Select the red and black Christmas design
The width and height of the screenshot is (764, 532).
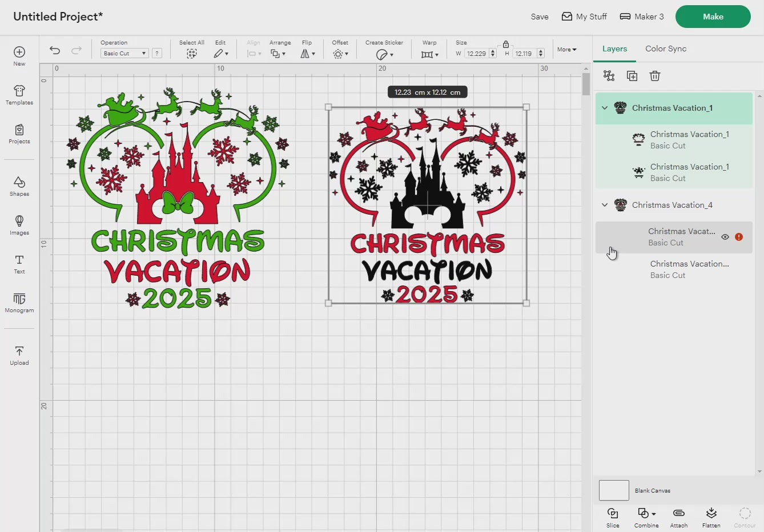427,205
